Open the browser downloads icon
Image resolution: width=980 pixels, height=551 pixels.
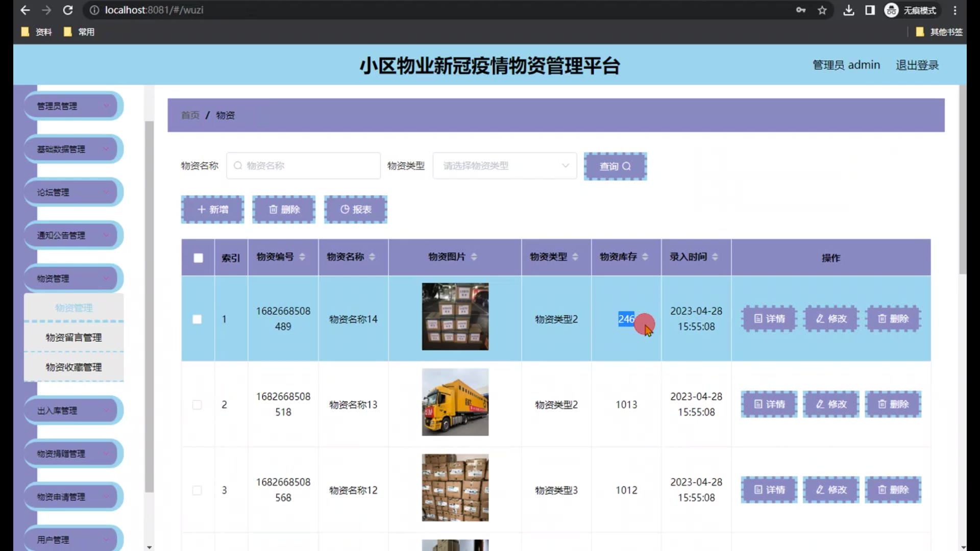pyautogui.click(x=848, y=10)
